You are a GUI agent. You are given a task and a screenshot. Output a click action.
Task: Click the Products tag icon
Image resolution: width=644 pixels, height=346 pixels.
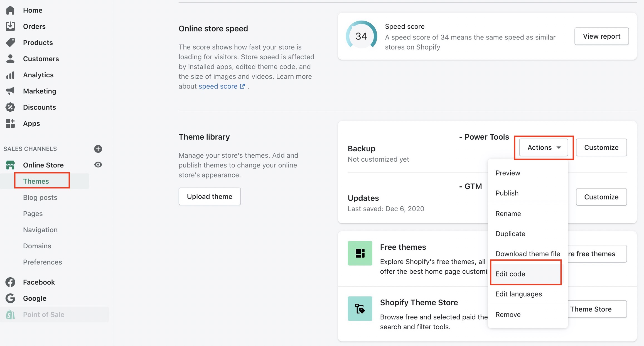10,43
